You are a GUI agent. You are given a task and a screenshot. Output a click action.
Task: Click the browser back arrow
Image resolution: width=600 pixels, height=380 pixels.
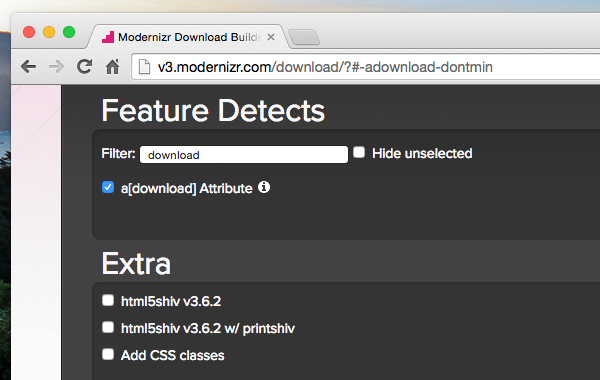28,67
